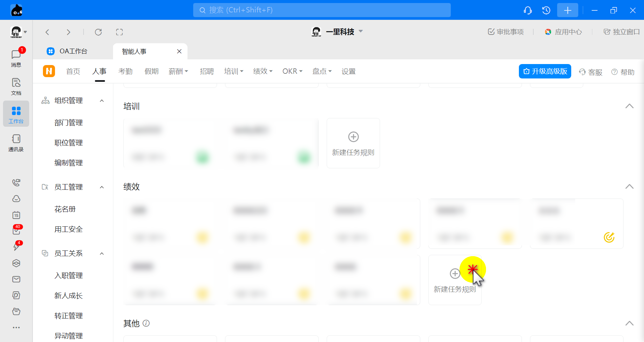Click the refresh page icon
This screenshot has width=644, height=342.
98,32
